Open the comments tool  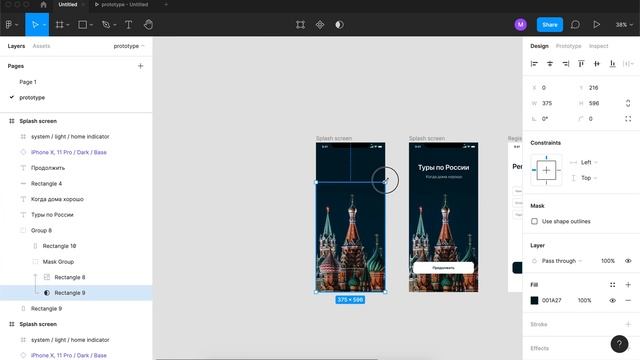tap(575, 24)
